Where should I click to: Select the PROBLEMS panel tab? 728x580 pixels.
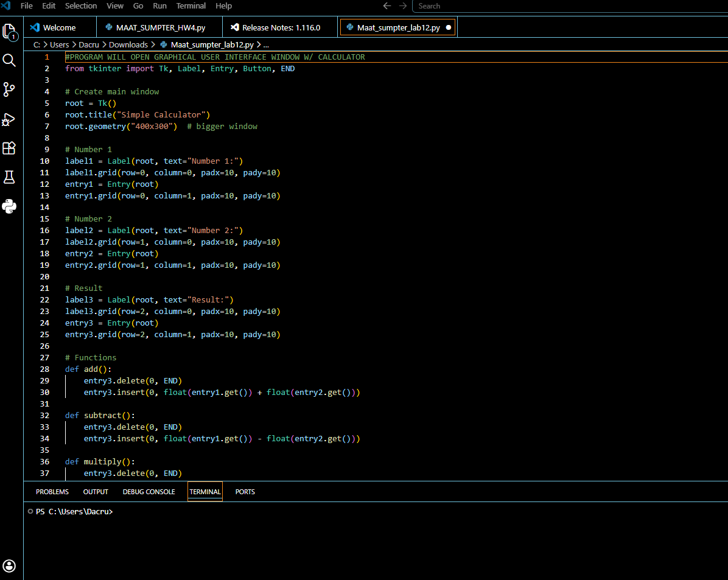point(52,492)
